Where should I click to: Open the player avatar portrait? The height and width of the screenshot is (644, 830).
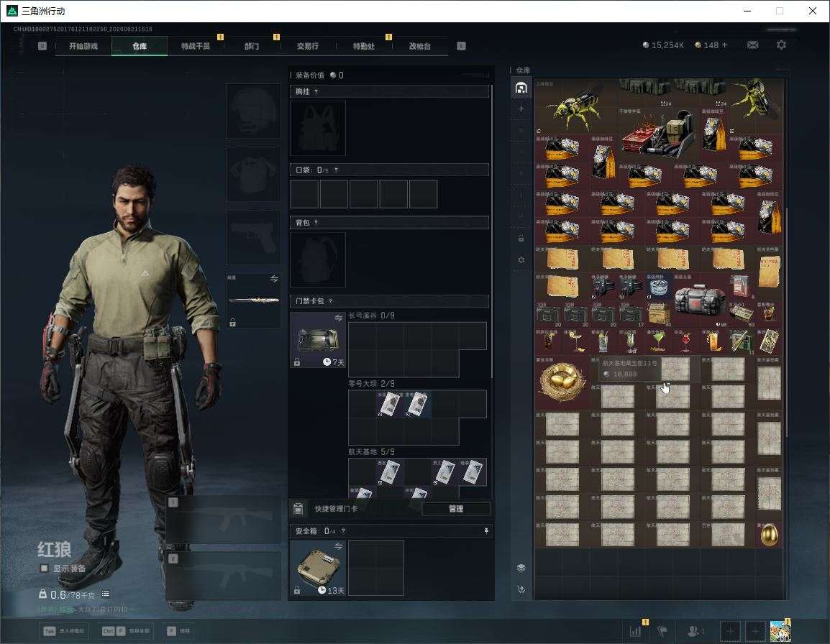(780, 631)
